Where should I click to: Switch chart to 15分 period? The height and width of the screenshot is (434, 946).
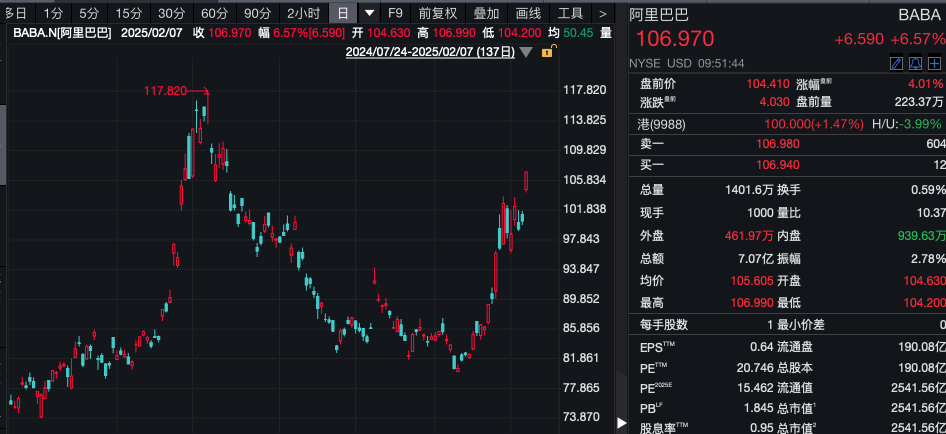(x=129, y=13)
